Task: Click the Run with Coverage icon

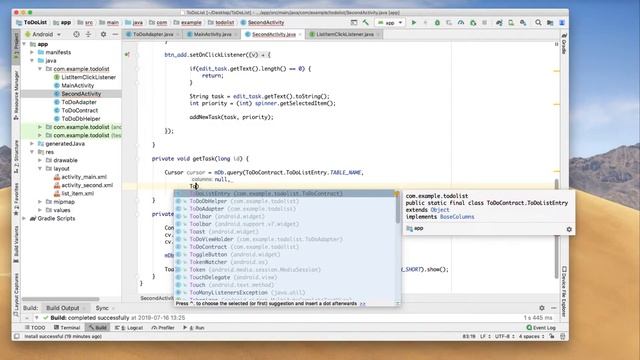Action: [x=449, y=23]
